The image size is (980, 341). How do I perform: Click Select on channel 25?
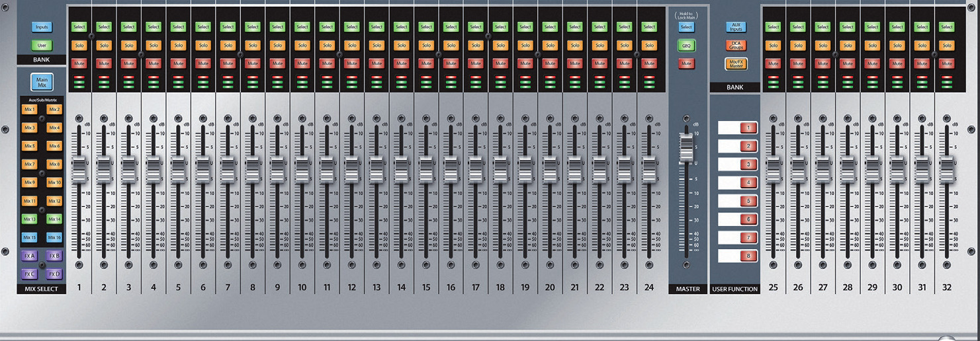[773, 27]
